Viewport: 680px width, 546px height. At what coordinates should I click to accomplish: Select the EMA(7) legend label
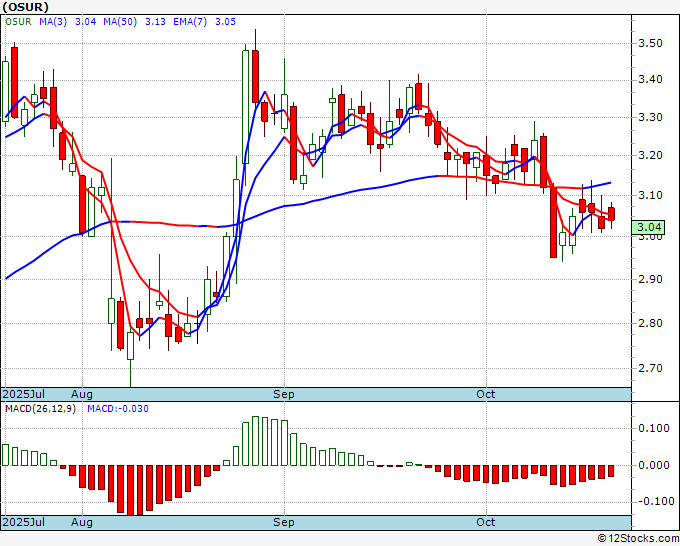[190, 22]
